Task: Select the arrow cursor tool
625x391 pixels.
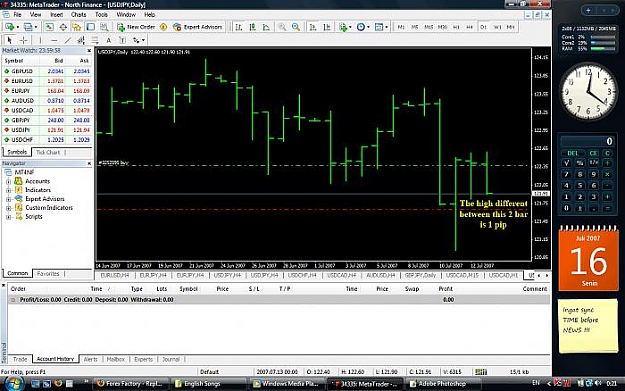Action: 10,40
